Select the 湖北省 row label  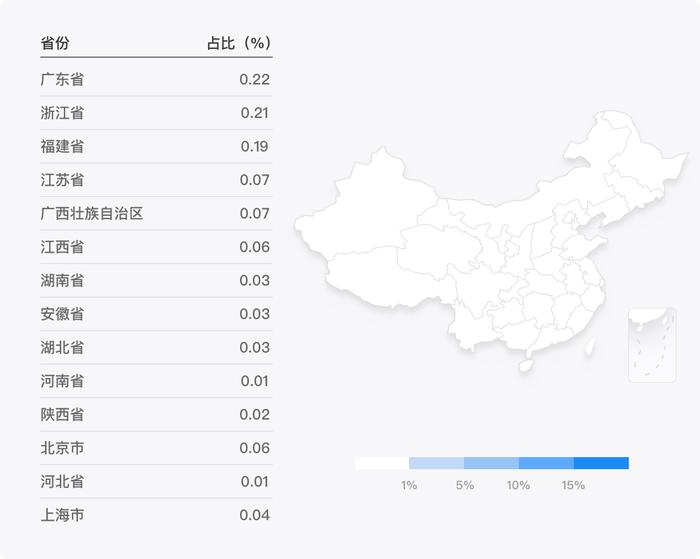pyautogui.click(x=62, y=347)
